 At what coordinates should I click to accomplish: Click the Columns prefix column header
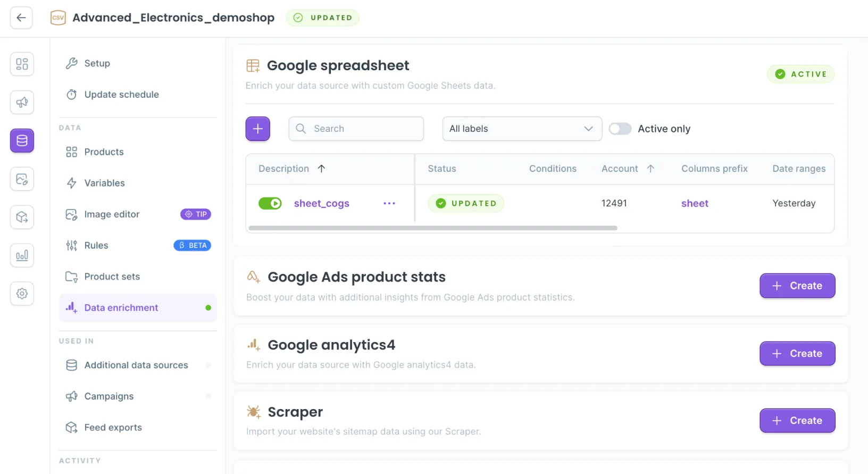tap(714, 169)
